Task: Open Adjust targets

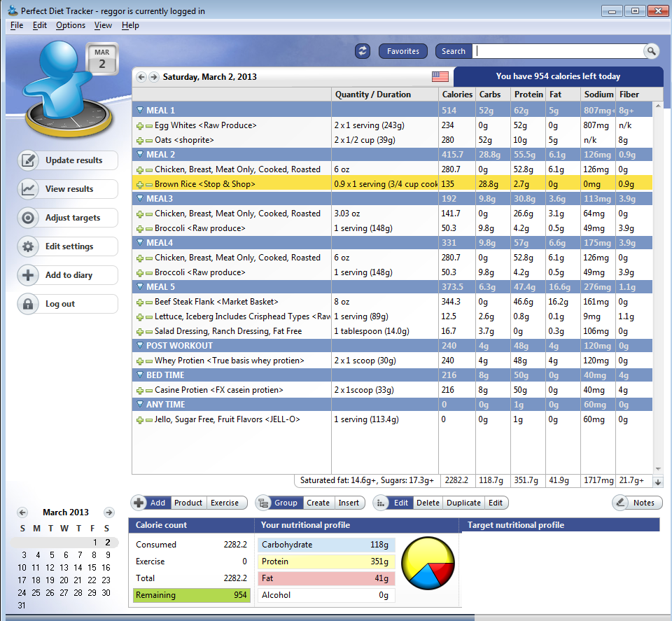Action: [68, 218]
